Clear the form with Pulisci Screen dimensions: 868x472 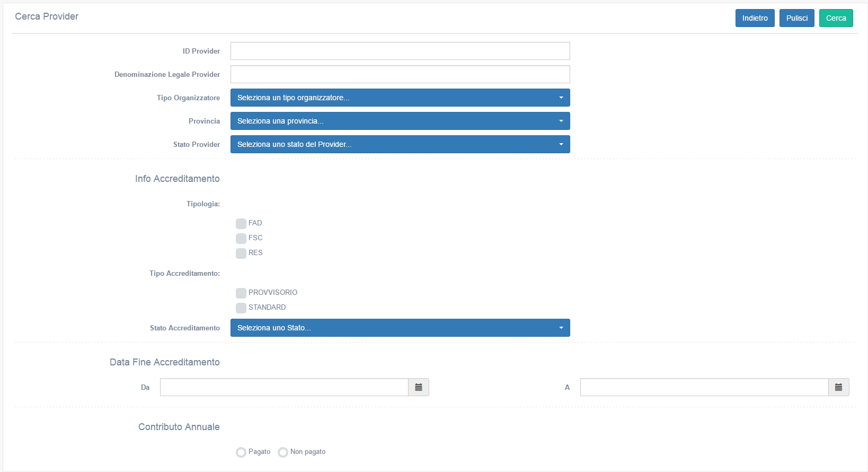click(x=797, y=18)
